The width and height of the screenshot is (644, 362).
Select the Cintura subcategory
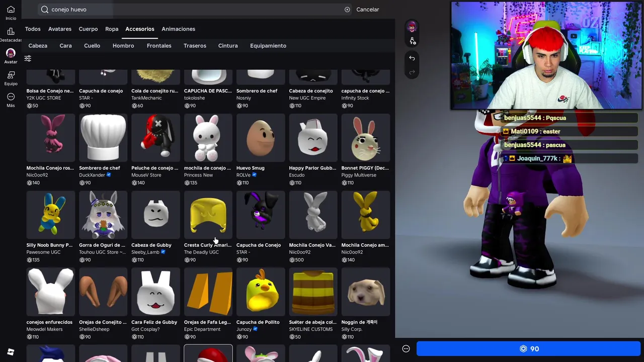tap(228, 46)
